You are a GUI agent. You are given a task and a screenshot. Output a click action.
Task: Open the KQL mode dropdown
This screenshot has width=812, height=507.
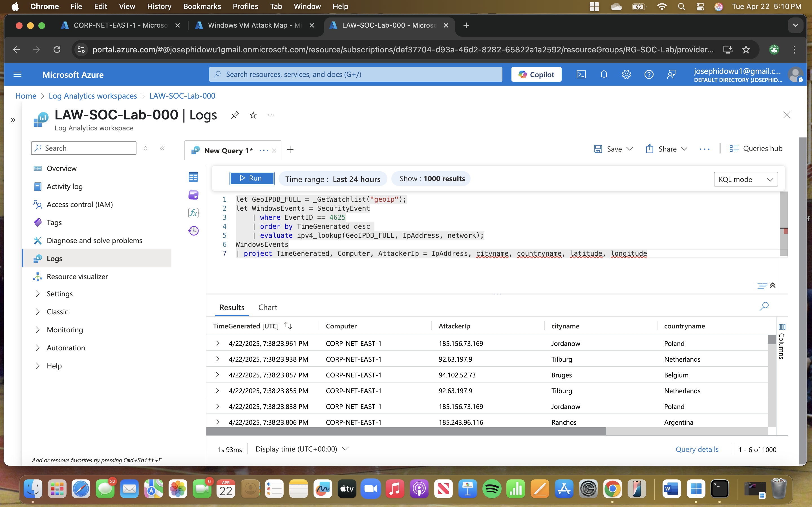(745, 179)
